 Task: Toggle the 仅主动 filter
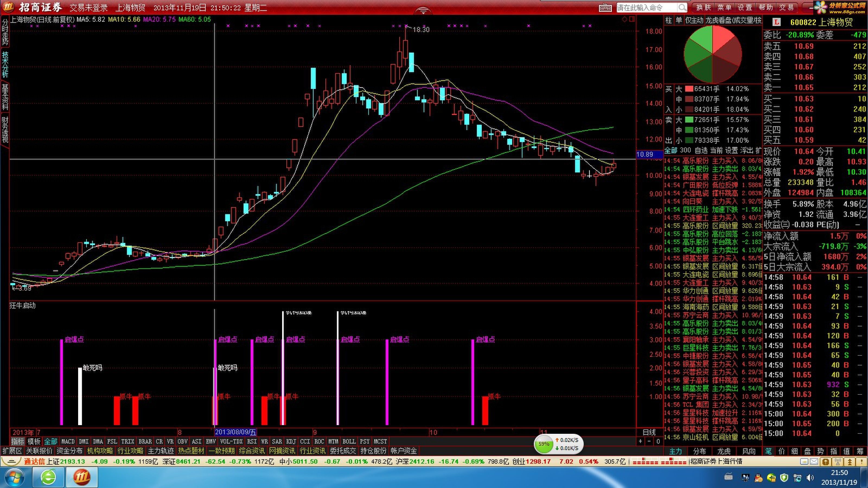click(x=694, y=20)
